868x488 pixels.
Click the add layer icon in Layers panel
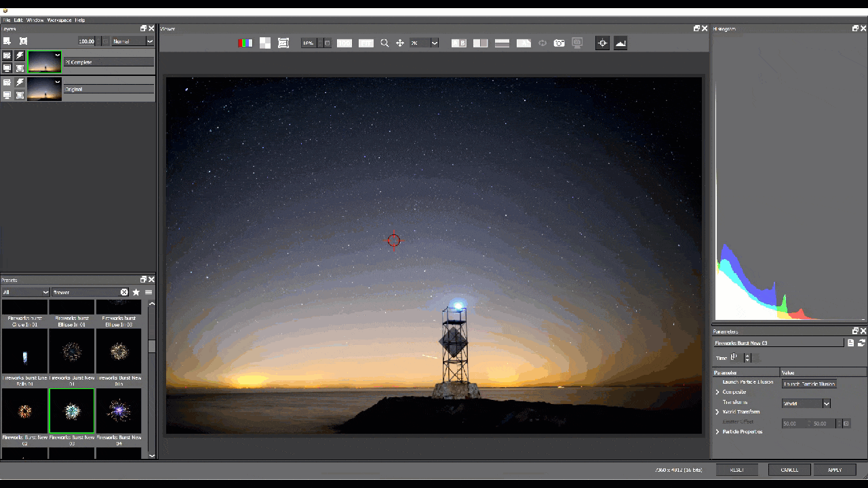[x=7, y=41]
